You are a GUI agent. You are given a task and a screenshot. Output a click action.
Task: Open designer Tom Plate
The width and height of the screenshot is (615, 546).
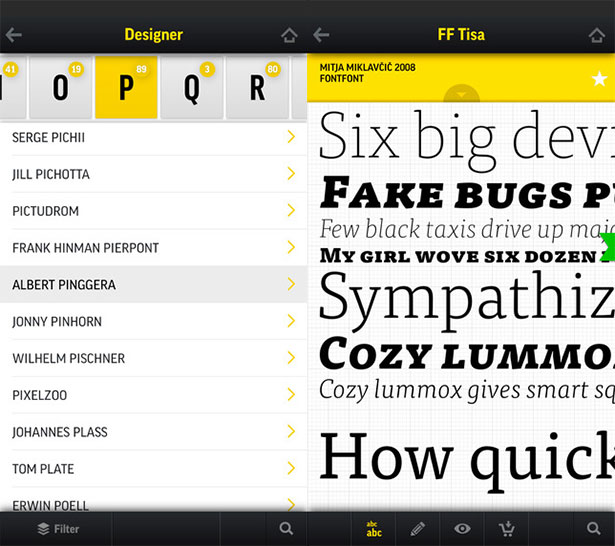[153, 469]
